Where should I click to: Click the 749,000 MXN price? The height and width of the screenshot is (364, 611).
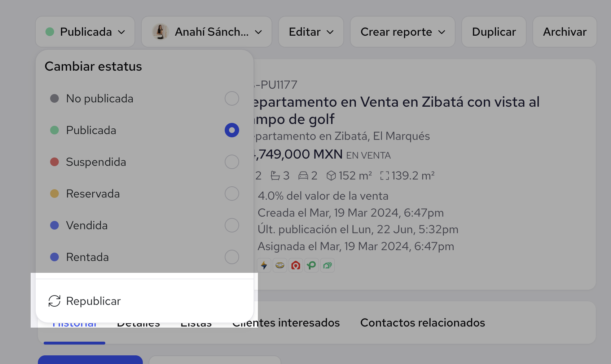[x=298, y=154]
